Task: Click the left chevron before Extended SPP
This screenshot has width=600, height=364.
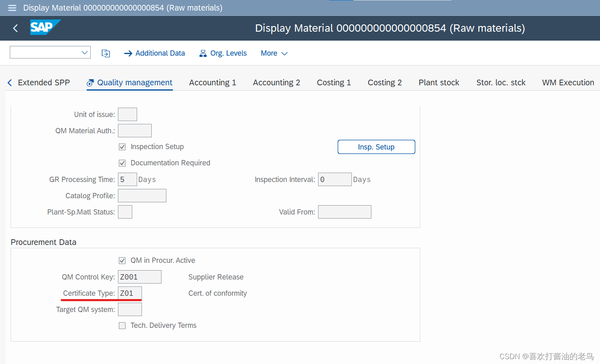Action: (9, 82)
